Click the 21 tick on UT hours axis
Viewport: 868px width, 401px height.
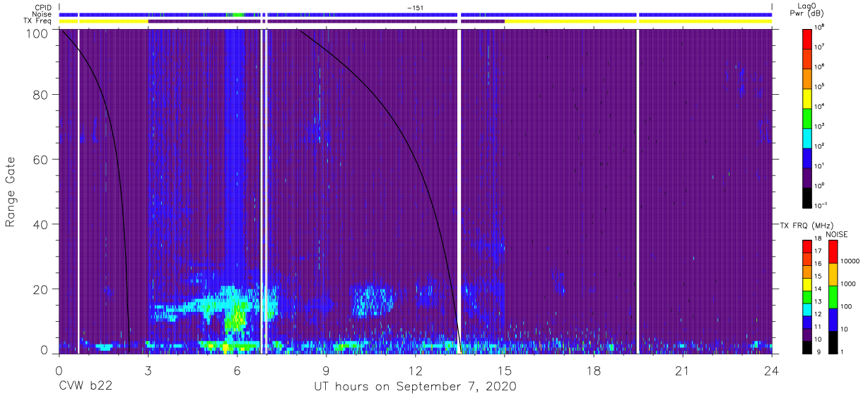tap(683, 370)
